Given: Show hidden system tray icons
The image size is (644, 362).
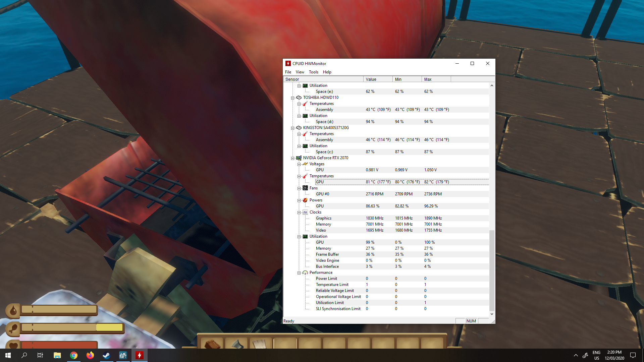Looking at the screenshot, I should coord(576,355).
